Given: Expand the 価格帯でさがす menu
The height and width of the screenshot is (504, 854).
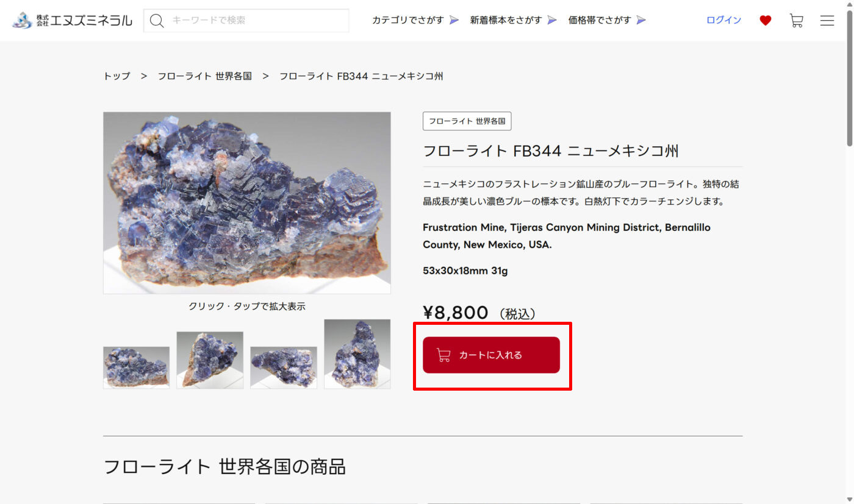Looking at the screenshot, I should pos(607,20).
